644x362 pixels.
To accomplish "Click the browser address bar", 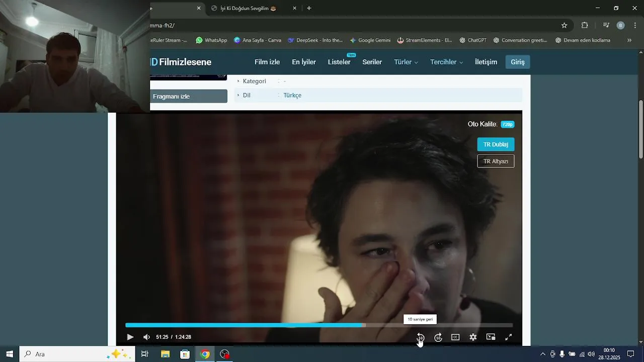I will coord(352,25).
